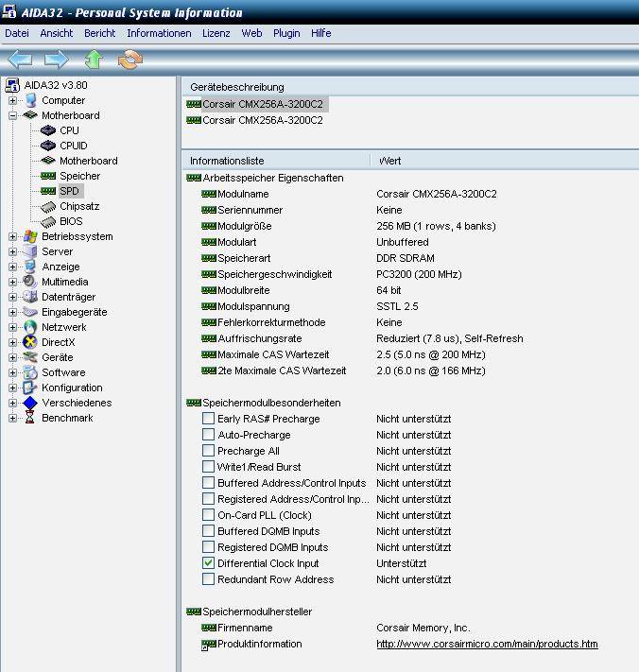Click the Netzwerk globe icon
This screenshot has height=672, width=639.
click(x=30, y=327)
